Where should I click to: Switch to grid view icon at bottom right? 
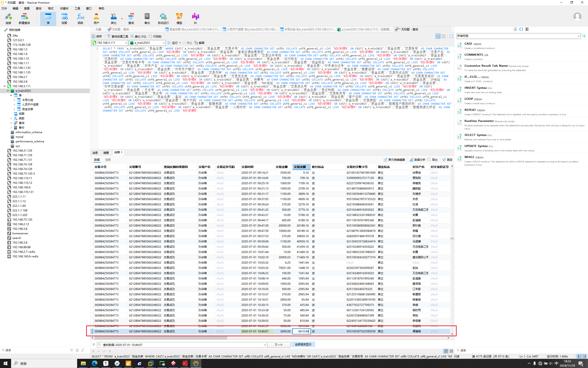pyautogui.click(x=446, y=351)
